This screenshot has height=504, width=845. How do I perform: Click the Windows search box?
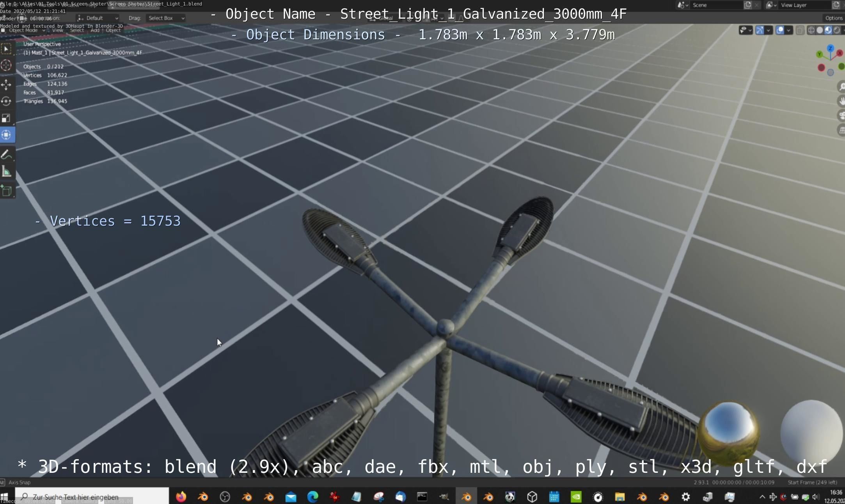[x=92, y=497]
